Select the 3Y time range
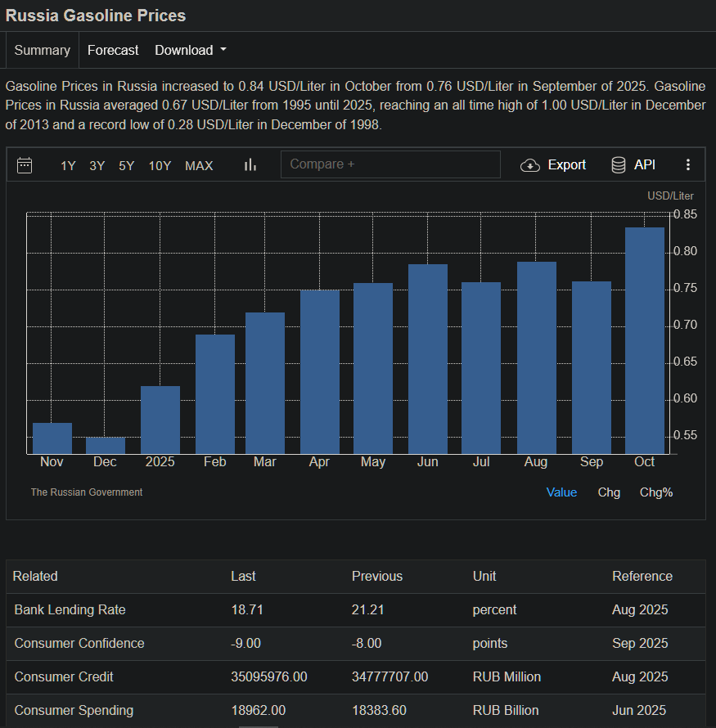716x728 pixels. (x=97, y=166)
